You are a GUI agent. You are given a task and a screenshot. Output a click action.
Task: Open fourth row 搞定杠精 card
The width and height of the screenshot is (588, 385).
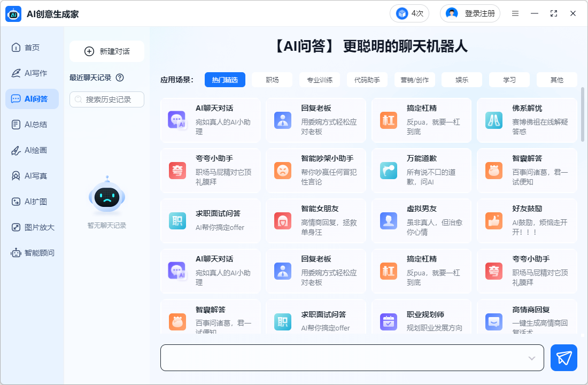421,271
